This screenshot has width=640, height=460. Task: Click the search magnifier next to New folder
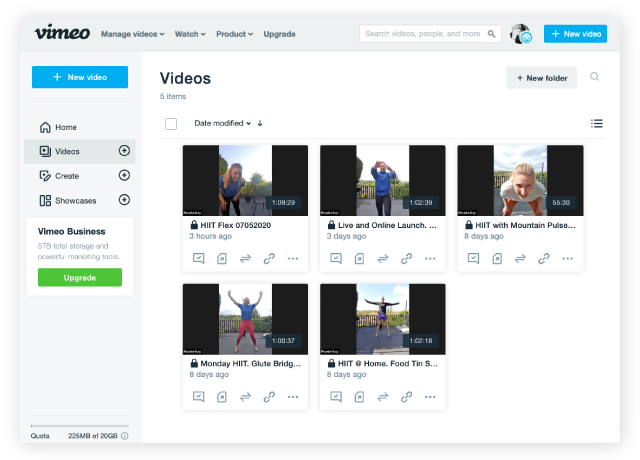pos(595,77)
